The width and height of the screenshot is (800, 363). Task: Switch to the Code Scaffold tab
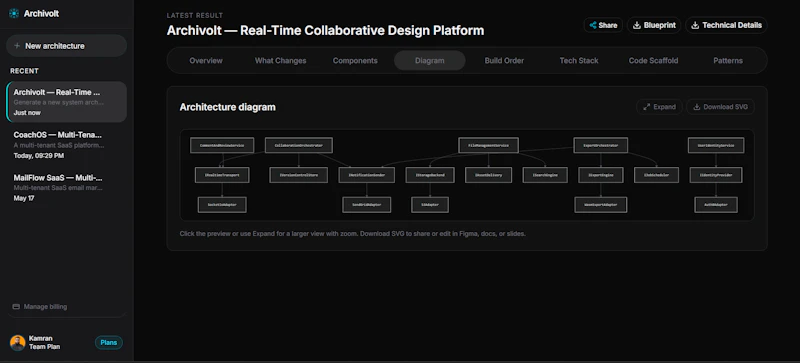point(653,60)
